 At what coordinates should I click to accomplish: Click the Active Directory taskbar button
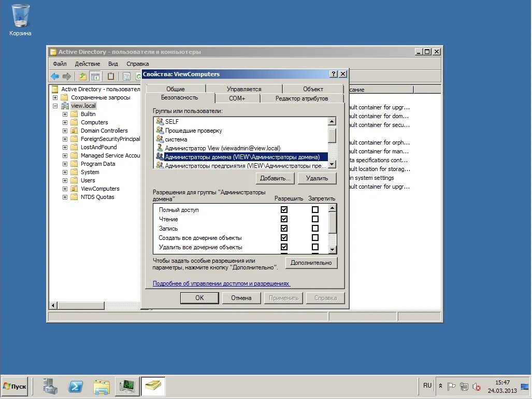click(153, 387)
